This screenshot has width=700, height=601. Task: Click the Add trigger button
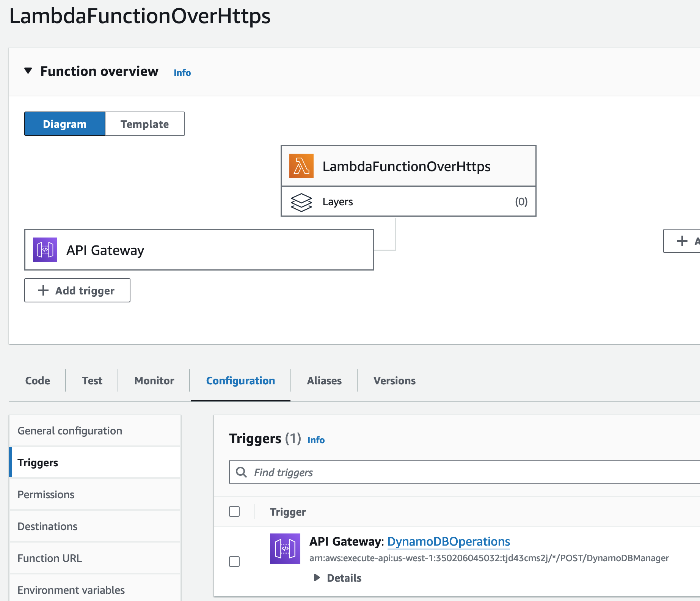click(77, 290)
